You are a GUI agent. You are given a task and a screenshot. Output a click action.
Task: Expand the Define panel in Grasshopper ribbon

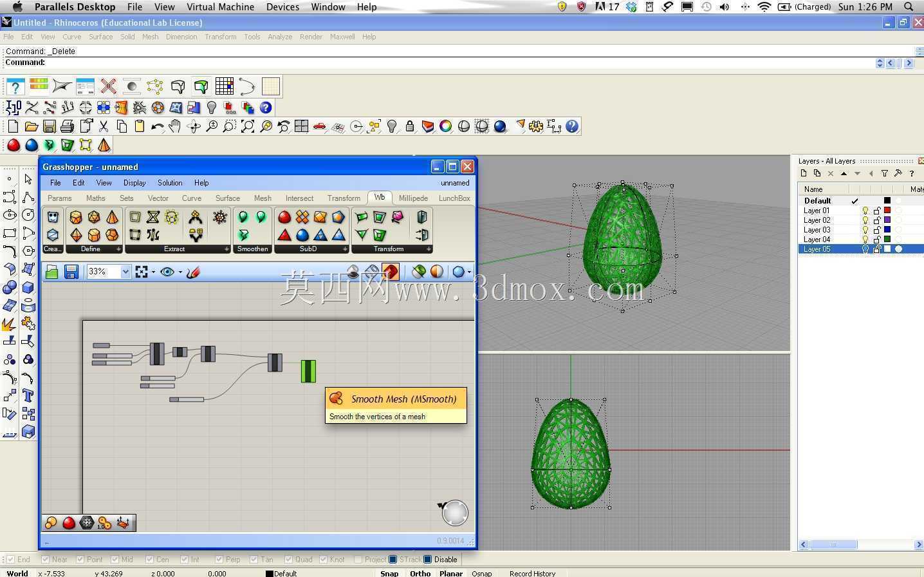point(118,249)
